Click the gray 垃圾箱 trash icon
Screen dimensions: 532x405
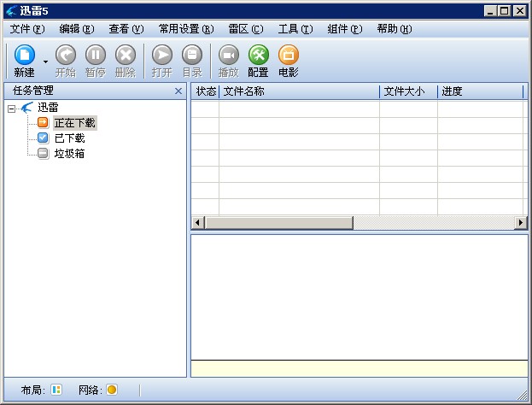pos(43,154)
